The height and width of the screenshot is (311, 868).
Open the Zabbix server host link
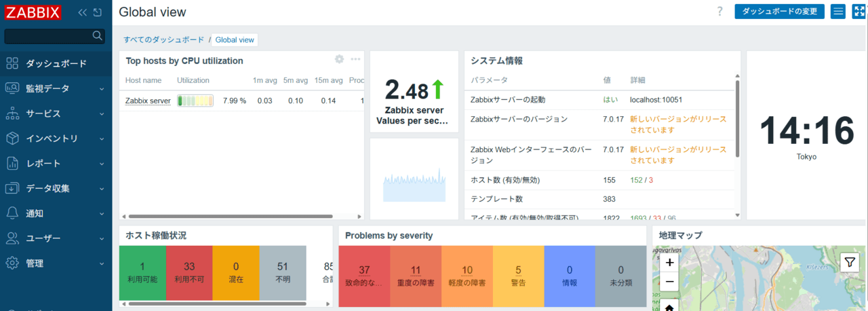(x=148, y=101)
